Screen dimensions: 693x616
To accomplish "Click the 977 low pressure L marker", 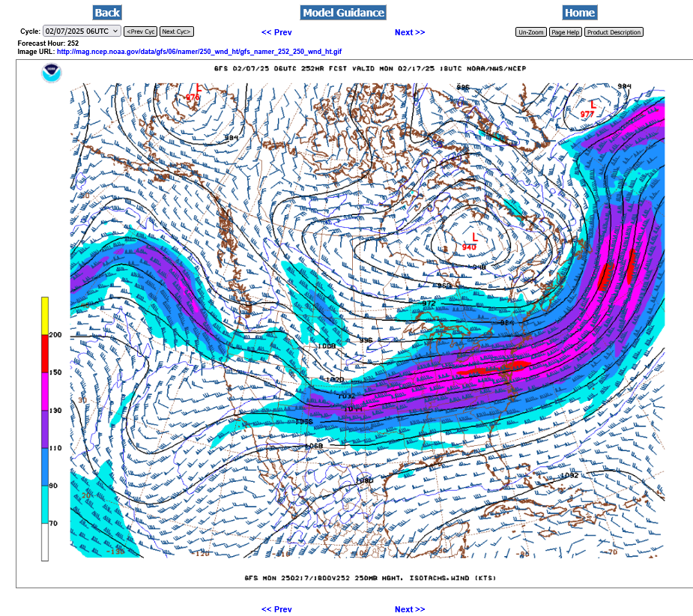I will (593, 104).
